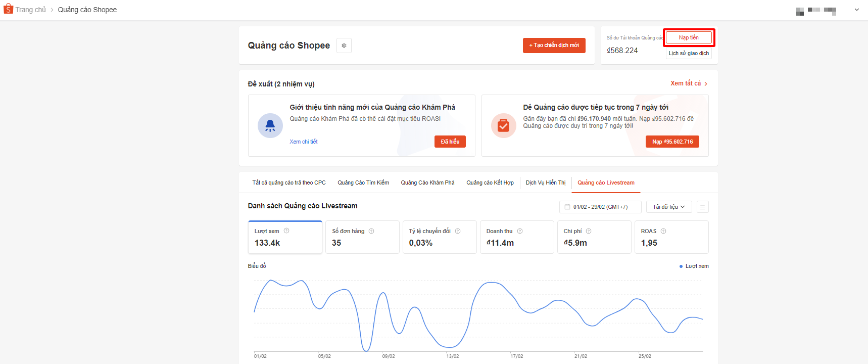The width and height of the screenshot is (868, 364).
Task: Open Lịch sử giao dịch
Action: 689,53
